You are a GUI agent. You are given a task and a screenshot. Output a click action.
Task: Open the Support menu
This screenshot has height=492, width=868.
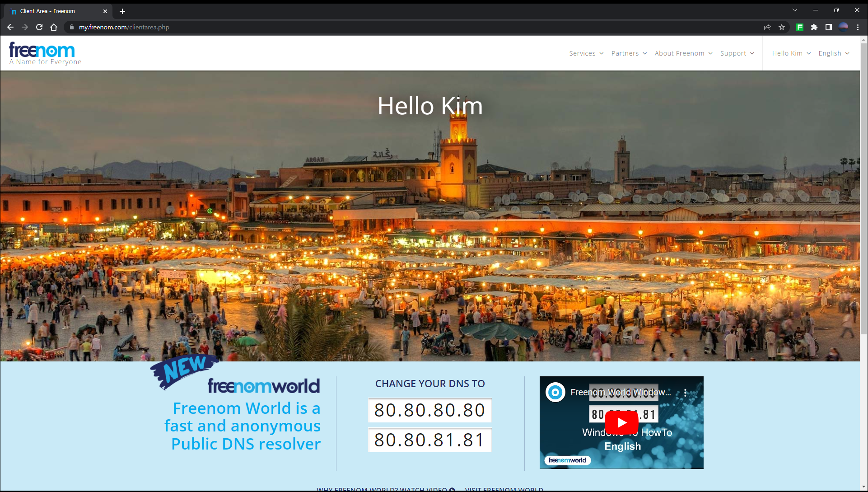coord(737,53)
